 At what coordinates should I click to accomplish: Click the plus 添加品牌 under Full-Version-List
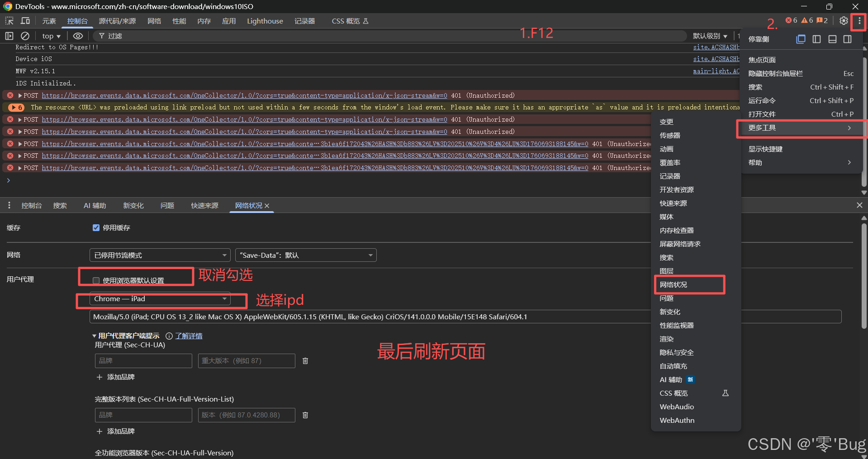tap(115, 431)
